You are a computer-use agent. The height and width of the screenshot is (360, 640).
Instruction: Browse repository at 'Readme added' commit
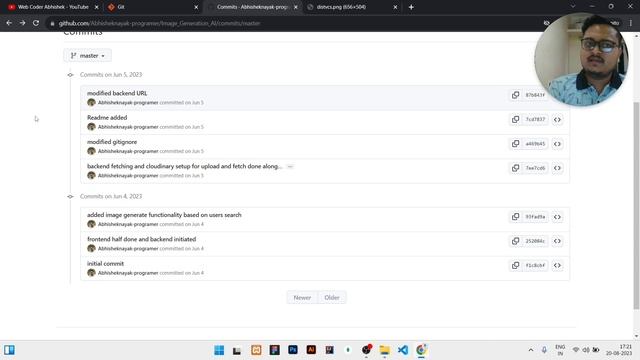tap(557, 120)
